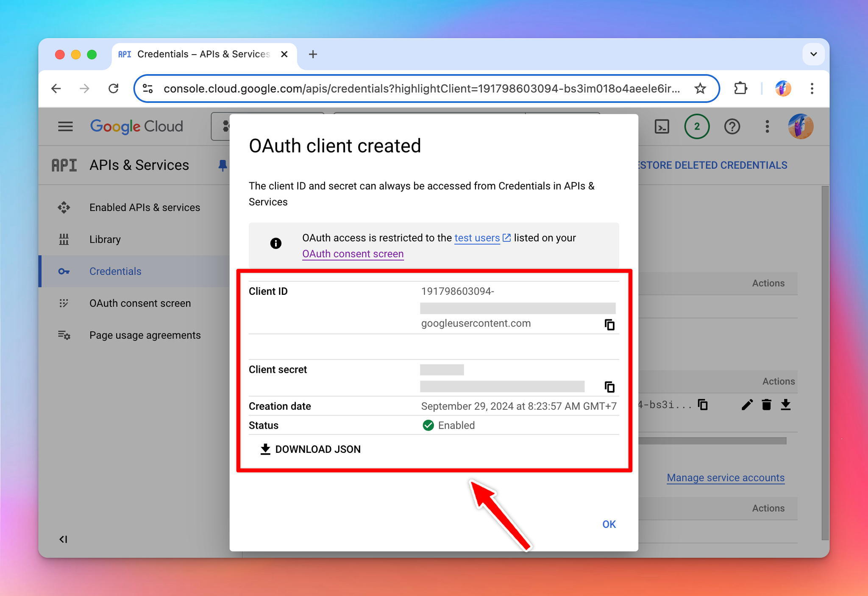Bookmark this page with the star
This screenshot has width=868, height=596.
[700, 89]
